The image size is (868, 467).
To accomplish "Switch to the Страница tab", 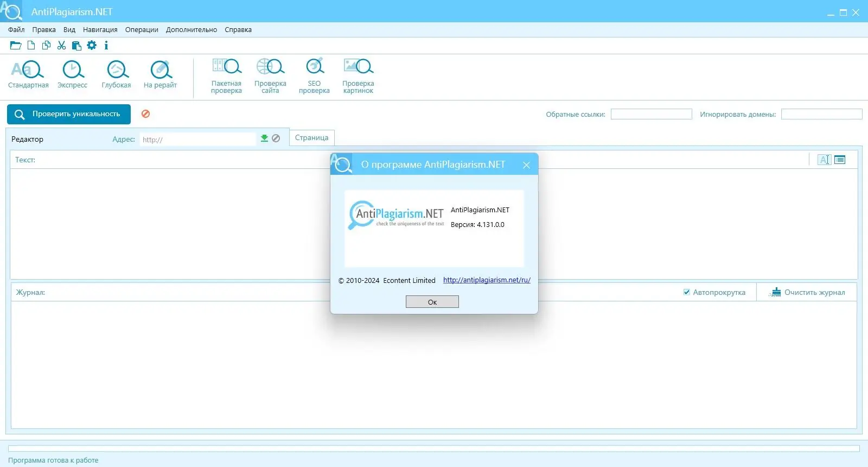I will (x=312, y=138).
